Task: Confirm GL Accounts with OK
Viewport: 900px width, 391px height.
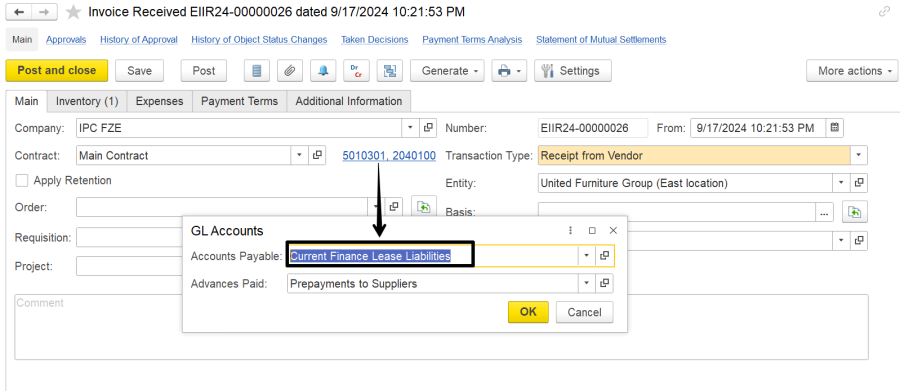Action: pyautogui.click(x=528, y=312)
